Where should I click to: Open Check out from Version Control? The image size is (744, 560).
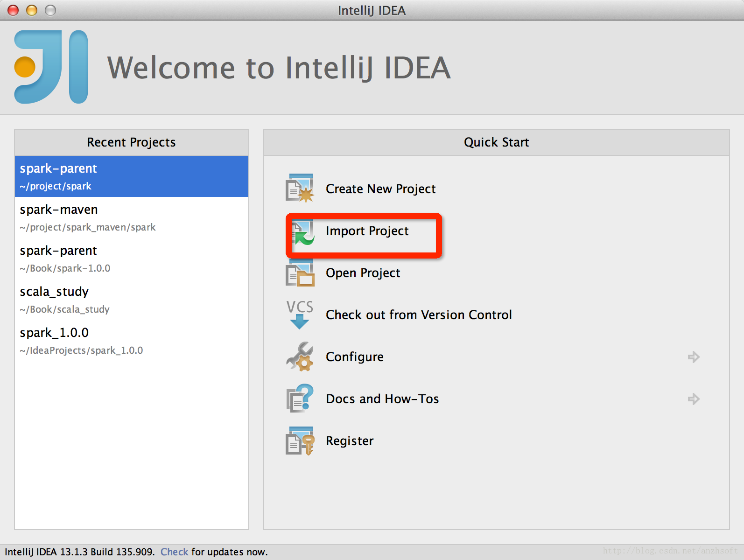pyautogui.click(x=419, y=315)
